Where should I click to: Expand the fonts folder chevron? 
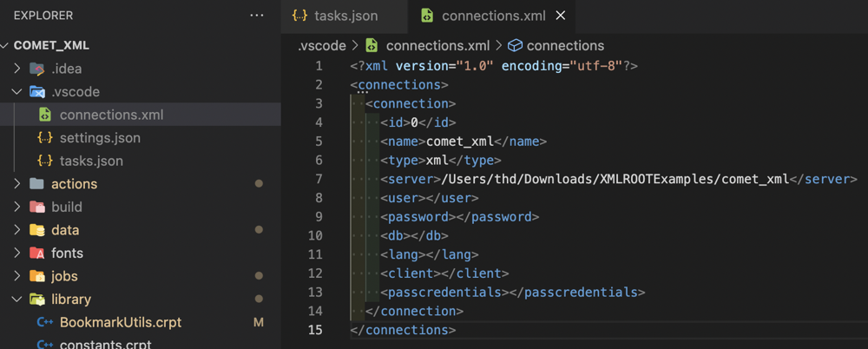[17, 254]
